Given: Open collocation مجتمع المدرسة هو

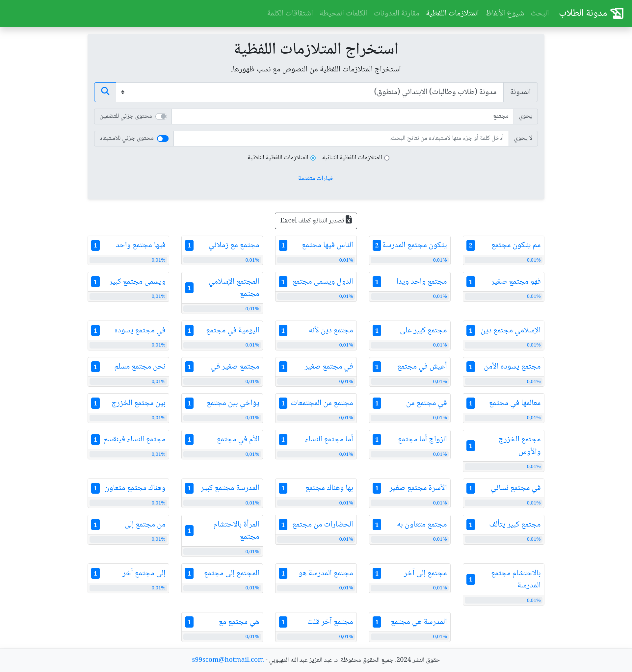Looking at the screenshot, I should pos(326,573).
